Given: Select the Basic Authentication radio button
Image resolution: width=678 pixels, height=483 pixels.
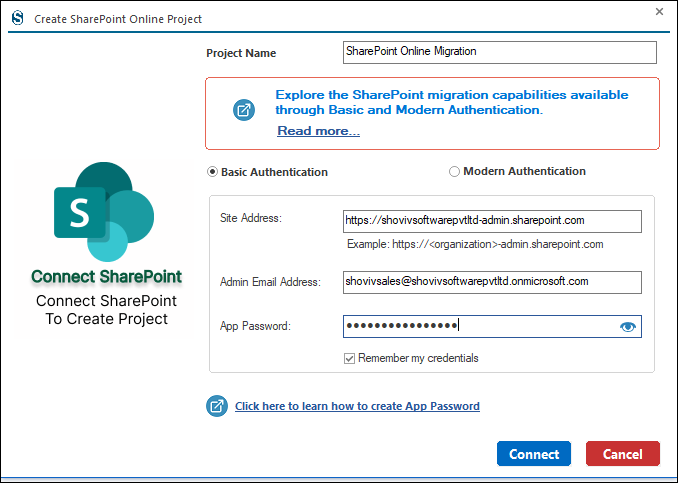Looking at the screenshot, I should click(212, 172).
